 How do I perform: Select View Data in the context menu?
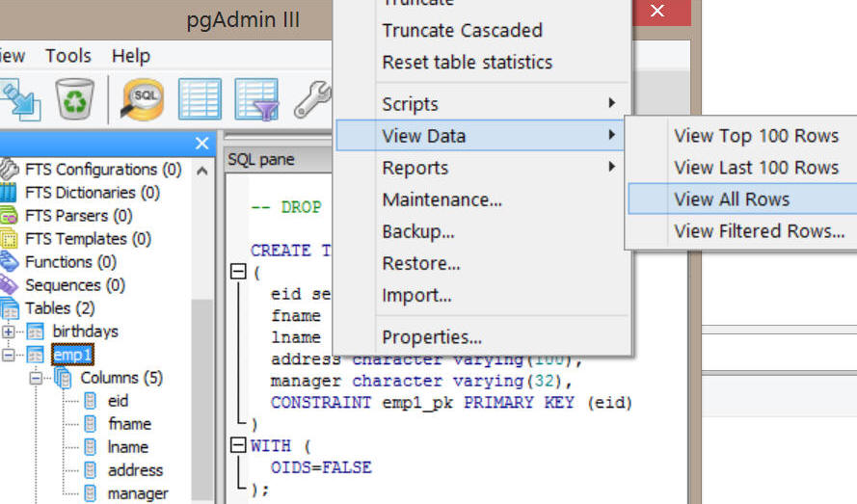(481, 136)
